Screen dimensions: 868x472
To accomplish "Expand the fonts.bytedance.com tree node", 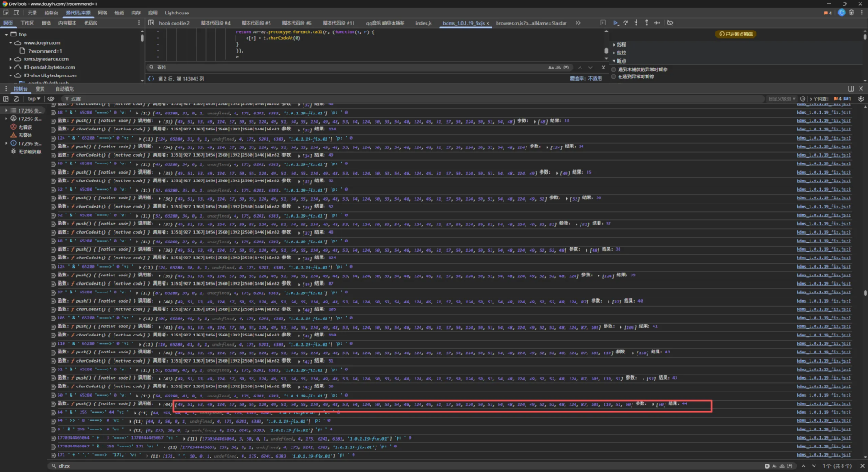I will (x=10, y=59).
